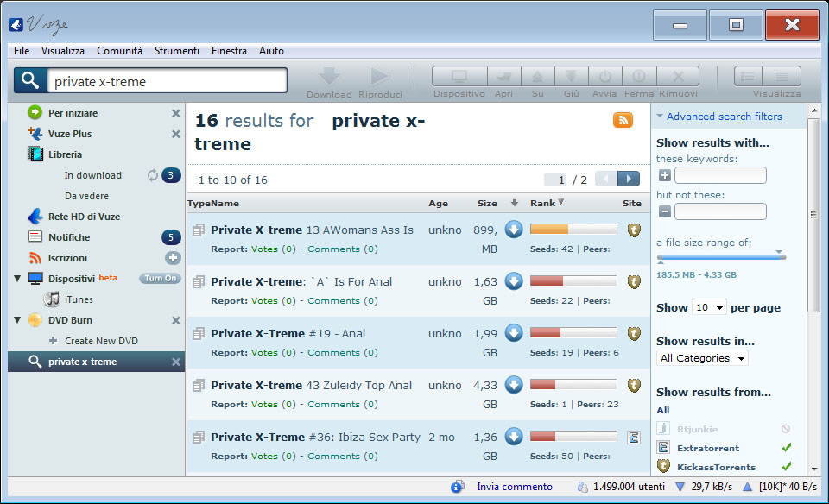This screenshot has height=504, width=829.
Task: Open the File menu
Action: [x=22, y=51]
